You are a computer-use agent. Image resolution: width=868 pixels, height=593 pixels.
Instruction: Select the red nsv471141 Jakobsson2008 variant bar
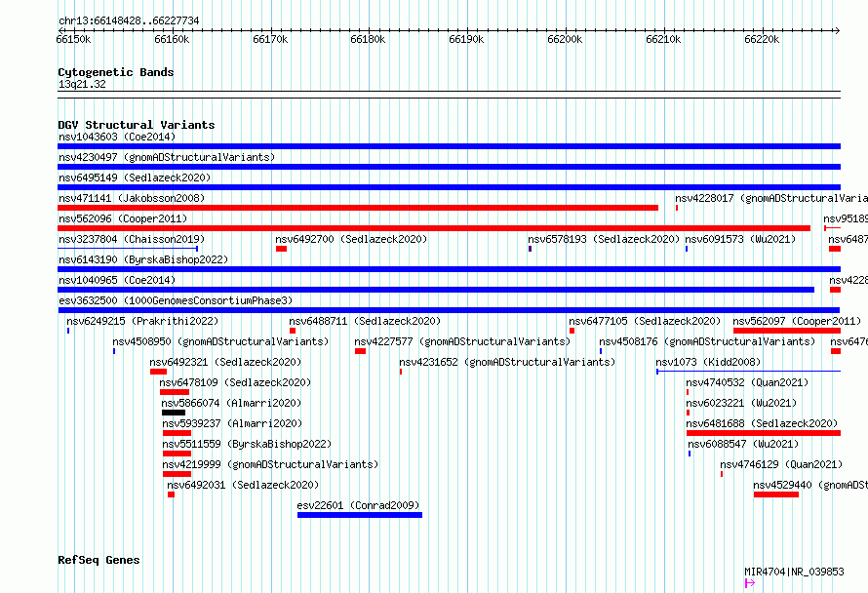358,208
